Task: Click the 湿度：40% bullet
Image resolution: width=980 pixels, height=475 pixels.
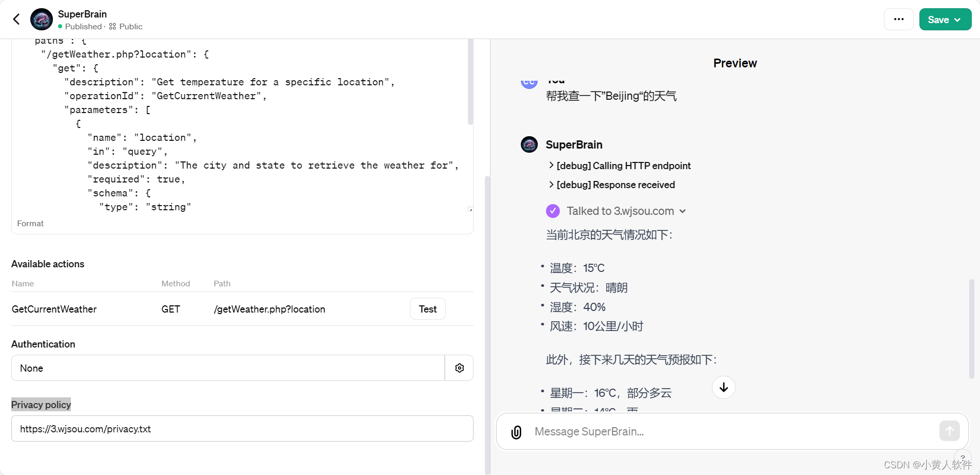Action: [x=578, y=307]
